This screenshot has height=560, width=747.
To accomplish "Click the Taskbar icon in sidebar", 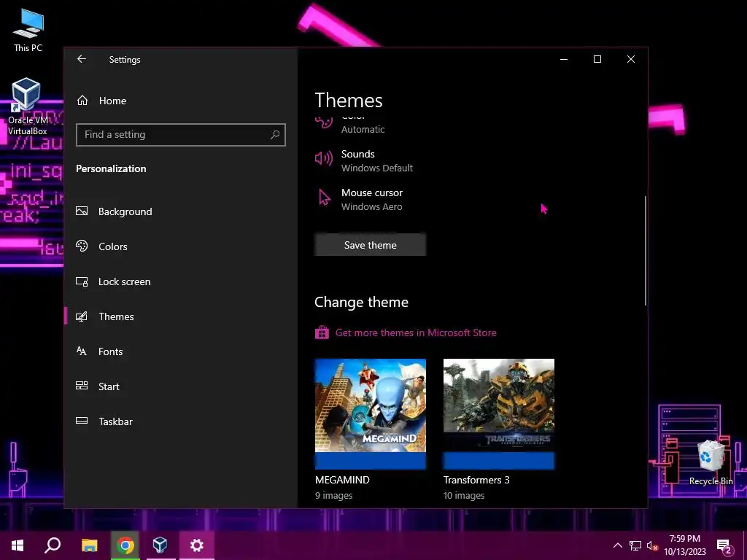I will [x=82, y=421].
